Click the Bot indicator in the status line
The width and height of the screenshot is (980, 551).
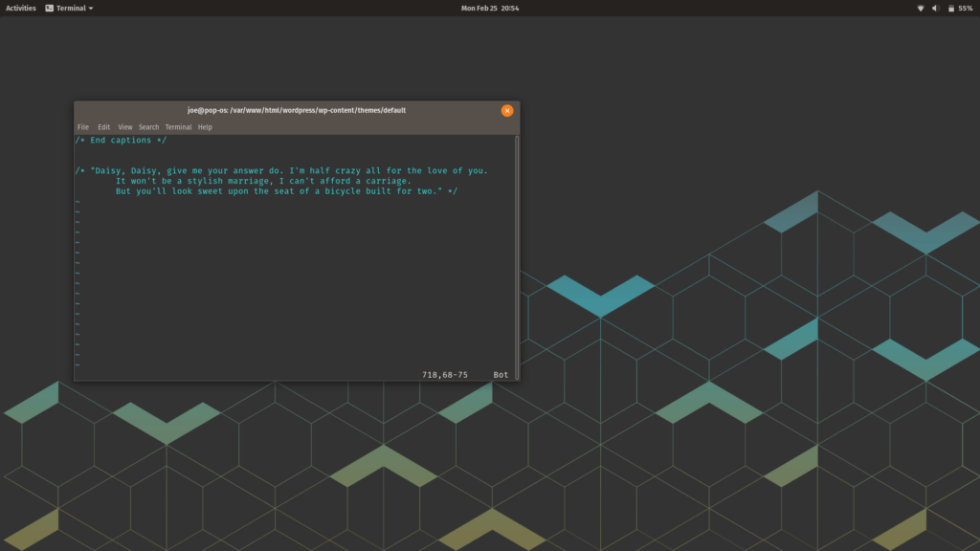pos(500,374)
